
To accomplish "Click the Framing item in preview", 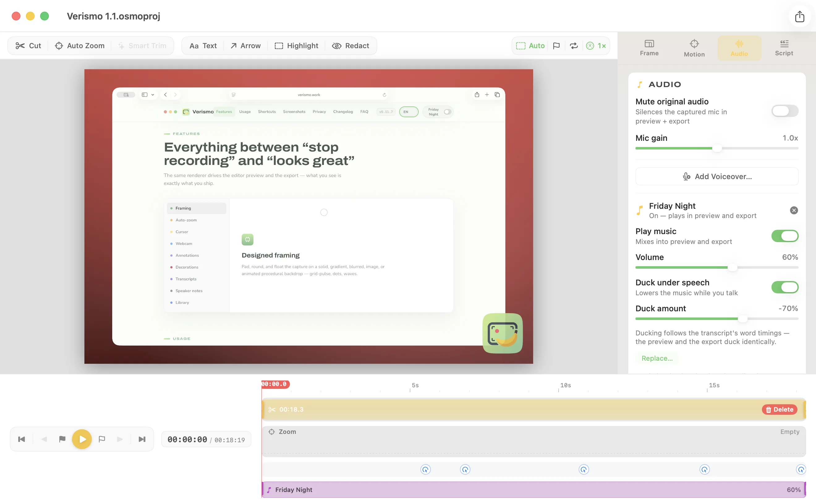I will (x=196, y=208).
